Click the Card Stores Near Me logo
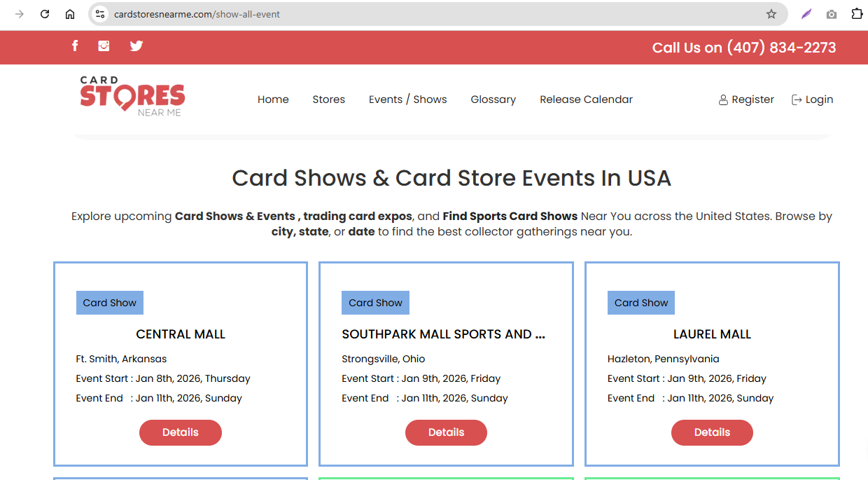868x480 pixels. pyautogui.click(x=132, y=97)
